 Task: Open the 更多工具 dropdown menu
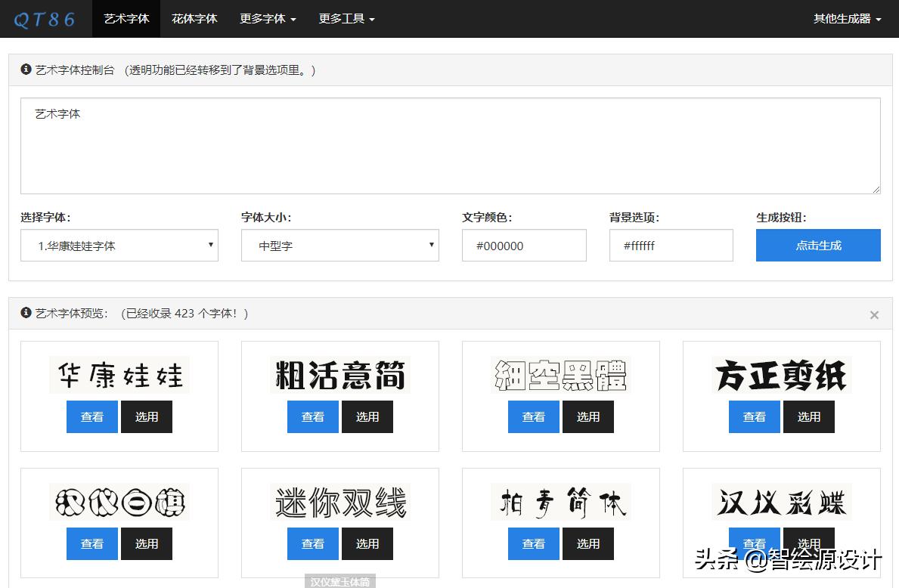pos(346,18)
